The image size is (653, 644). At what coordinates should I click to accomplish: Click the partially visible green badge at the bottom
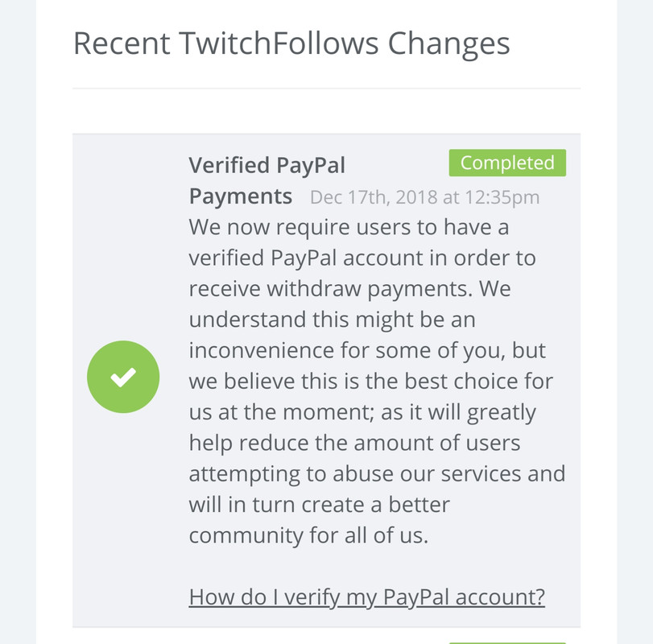click(507, 642)
